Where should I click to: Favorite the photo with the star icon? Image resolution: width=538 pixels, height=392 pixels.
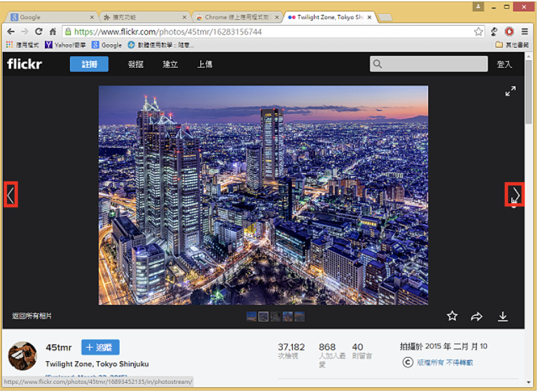coord(453,316)
